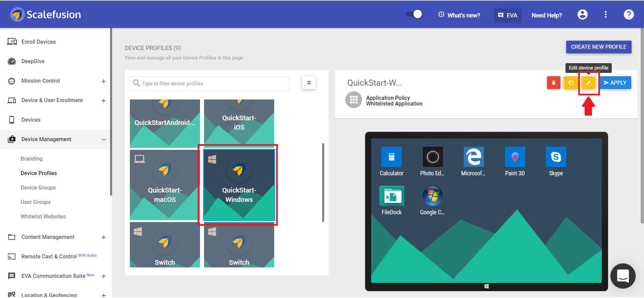Click the Content Management folder icon
Image resolution: width=644 pixels, height=298 pixels.
pyautogui.click(x=12, y=237)
